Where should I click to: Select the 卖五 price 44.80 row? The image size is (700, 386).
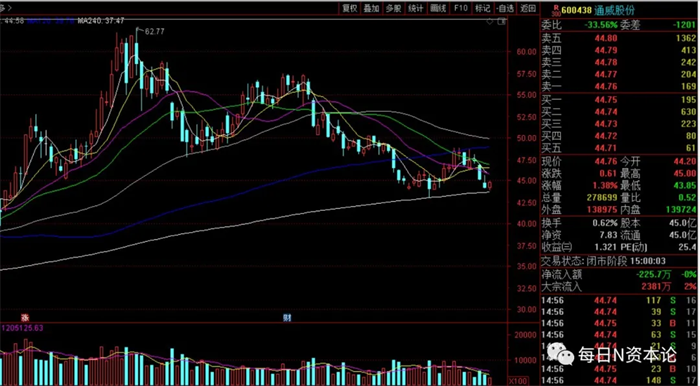click(619, 38)
